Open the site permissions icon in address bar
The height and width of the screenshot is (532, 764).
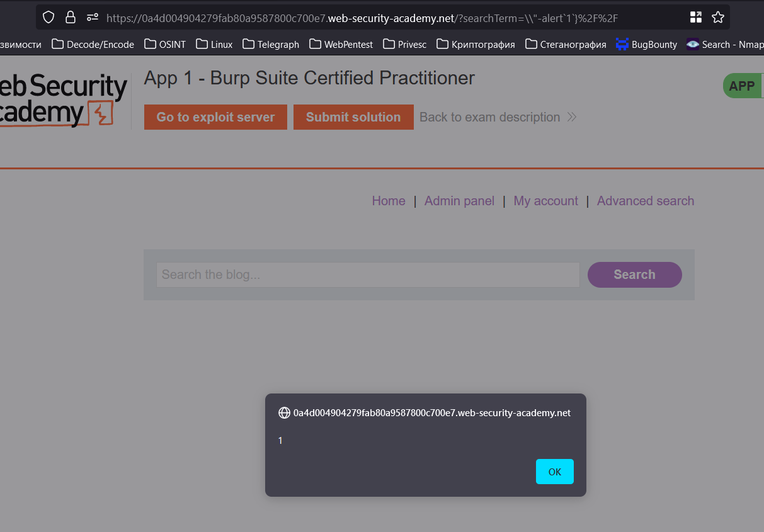93,18
